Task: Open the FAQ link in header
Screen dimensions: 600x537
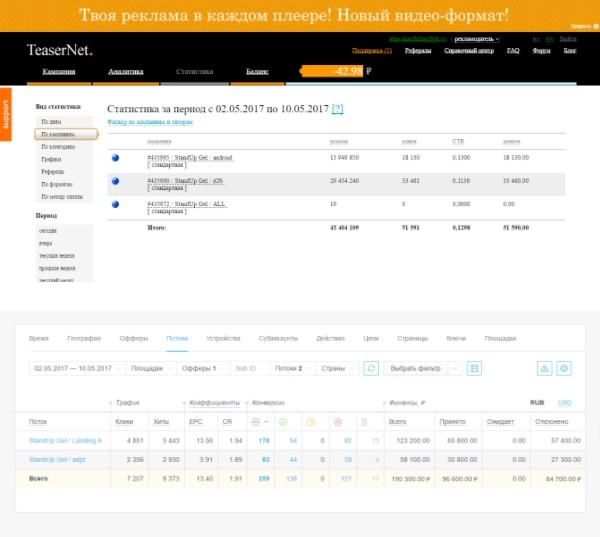Action: [513, 51]
